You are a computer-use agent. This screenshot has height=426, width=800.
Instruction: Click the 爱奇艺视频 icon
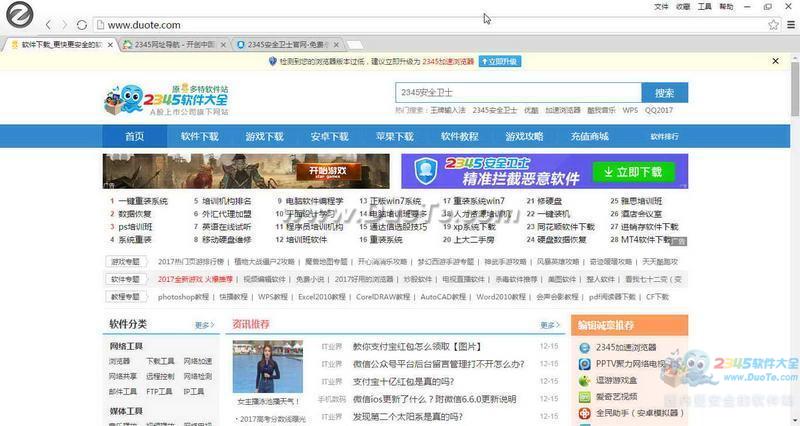click(584, 397)
